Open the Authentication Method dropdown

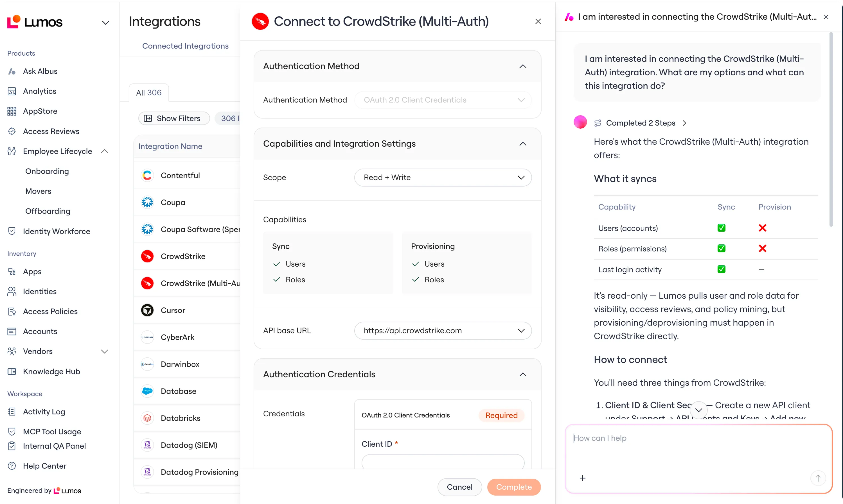coord(443,100)
